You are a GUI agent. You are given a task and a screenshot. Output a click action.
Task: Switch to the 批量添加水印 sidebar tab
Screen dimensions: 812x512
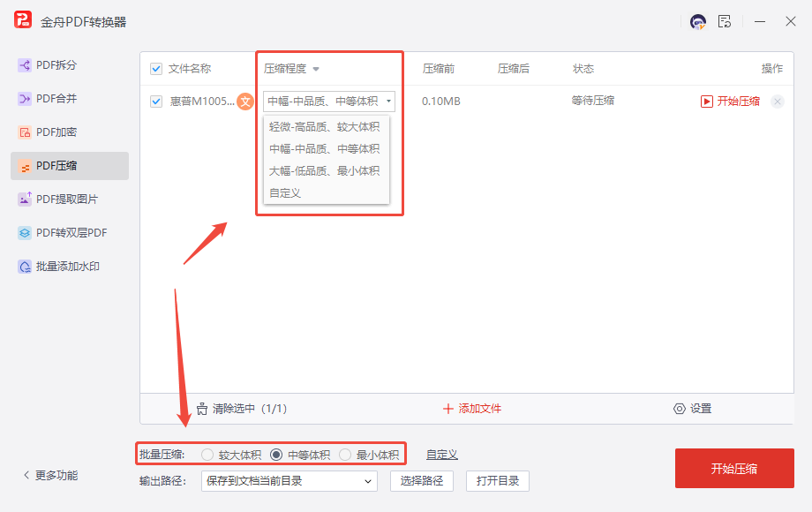tap(70, 267)
